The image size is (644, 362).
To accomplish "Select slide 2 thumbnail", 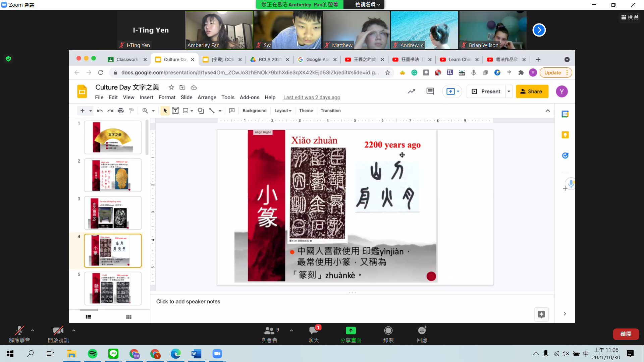I will coord(113,175).
